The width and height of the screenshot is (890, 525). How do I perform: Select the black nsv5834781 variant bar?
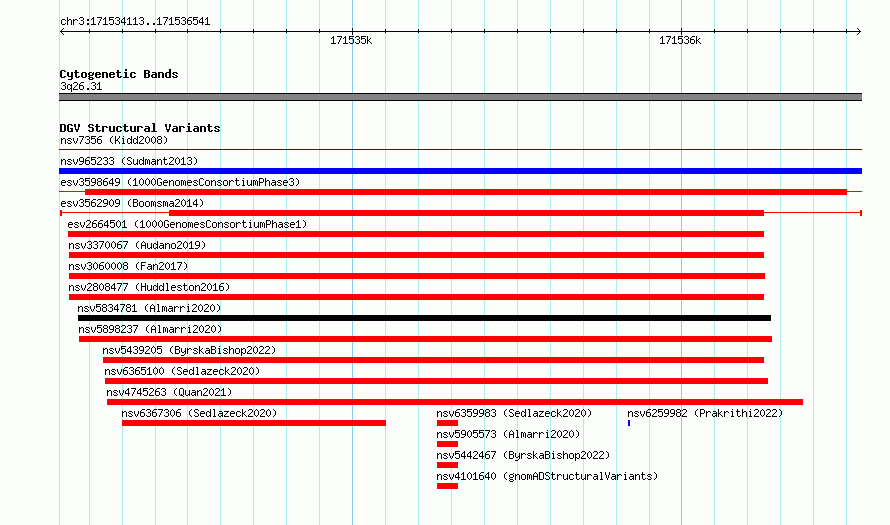pos(425,318)
